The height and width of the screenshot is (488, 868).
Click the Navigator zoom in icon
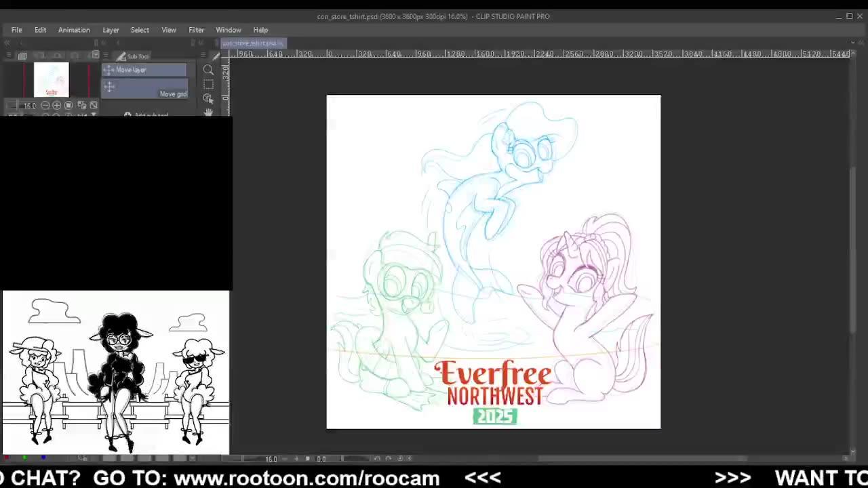(x=57, y=105)
